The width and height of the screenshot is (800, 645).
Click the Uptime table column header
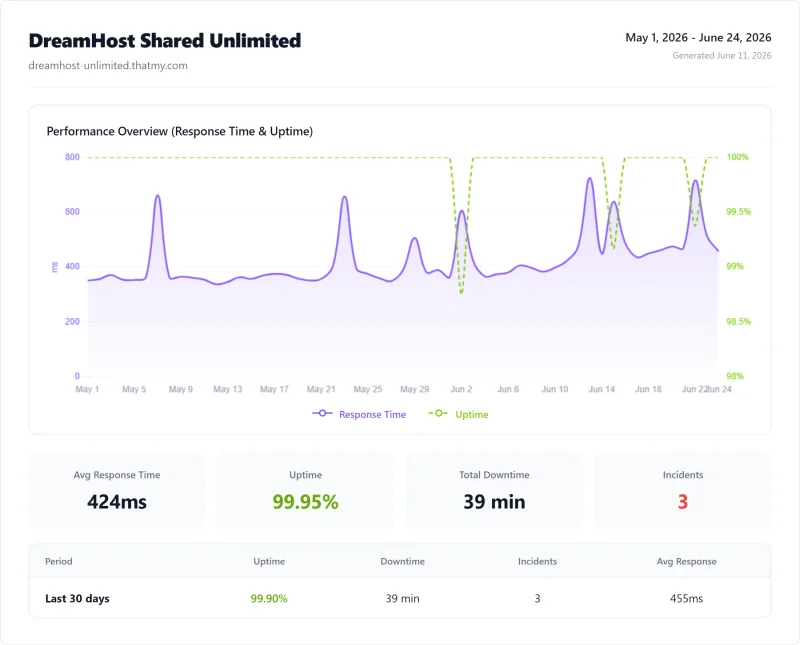(x=269, y=561)
